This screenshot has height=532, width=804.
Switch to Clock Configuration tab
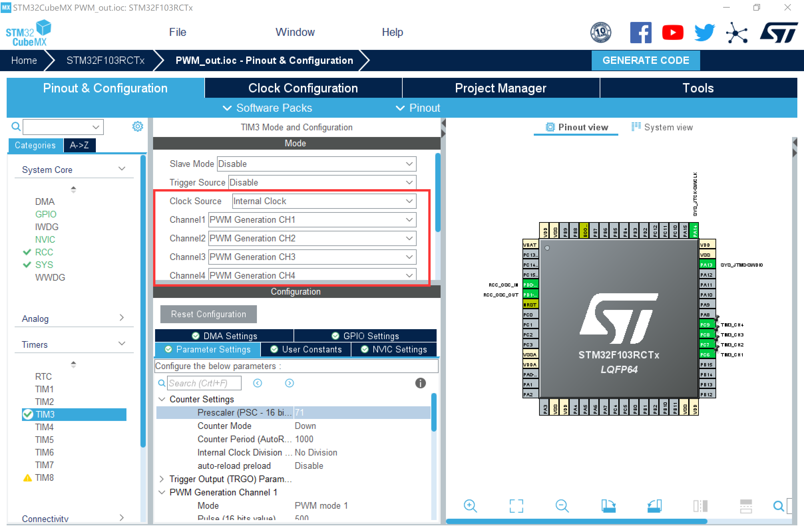pos(303,88)
